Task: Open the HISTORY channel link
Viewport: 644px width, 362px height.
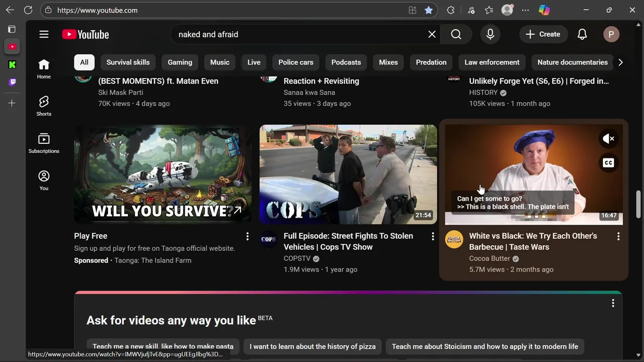Action: pos(484,93)
